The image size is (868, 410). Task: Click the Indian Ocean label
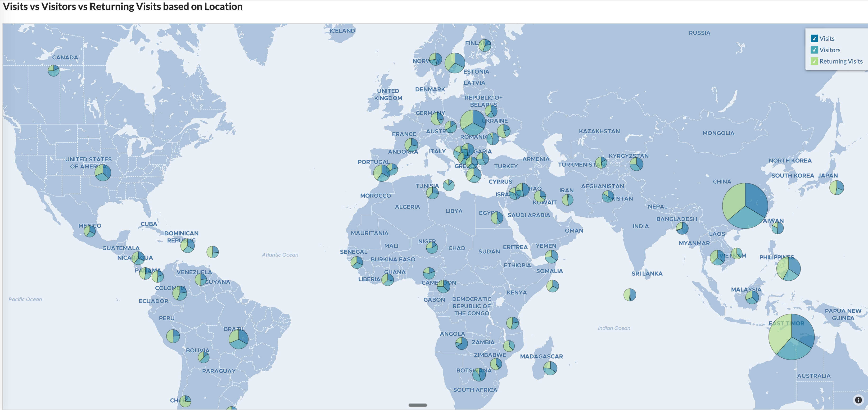(614, 328)
